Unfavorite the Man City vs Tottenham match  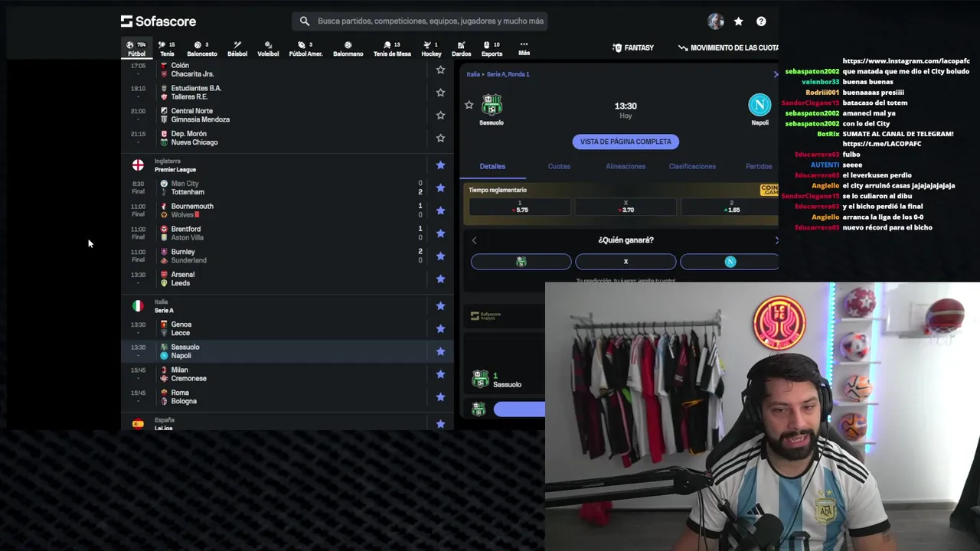(440, 187)
